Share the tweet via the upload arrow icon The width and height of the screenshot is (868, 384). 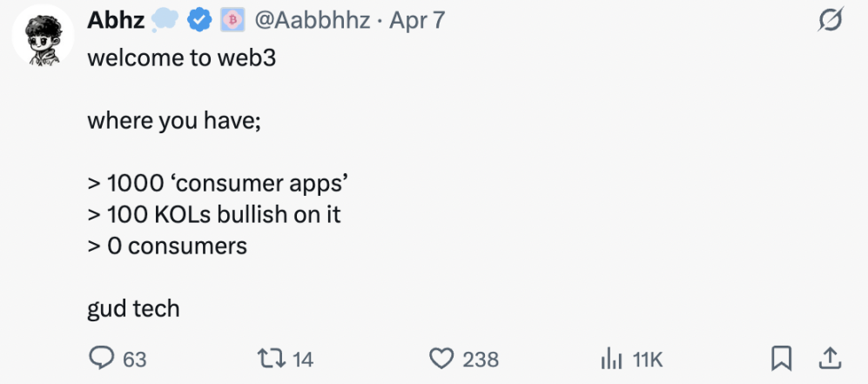pos(830,358)
